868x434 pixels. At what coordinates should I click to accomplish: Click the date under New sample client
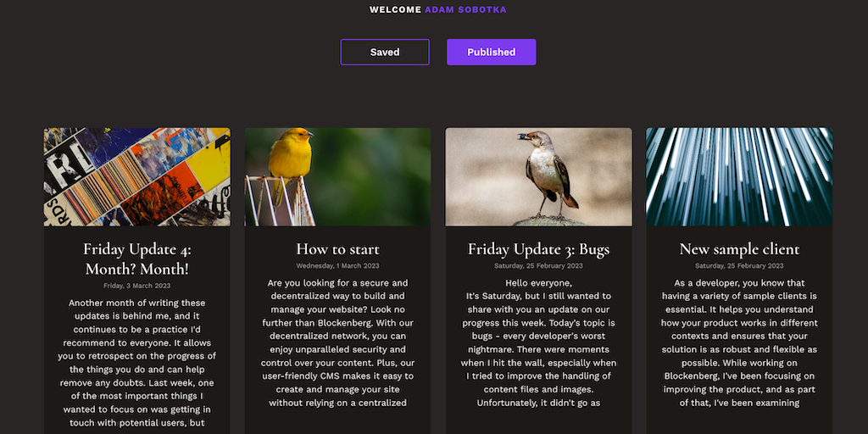739,266
